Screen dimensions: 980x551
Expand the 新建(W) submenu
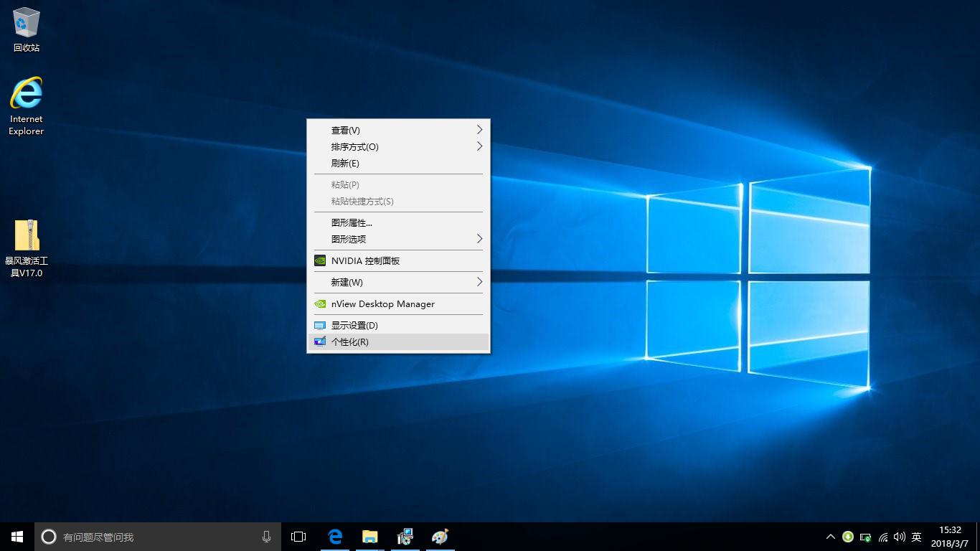[x=346, y=282]
